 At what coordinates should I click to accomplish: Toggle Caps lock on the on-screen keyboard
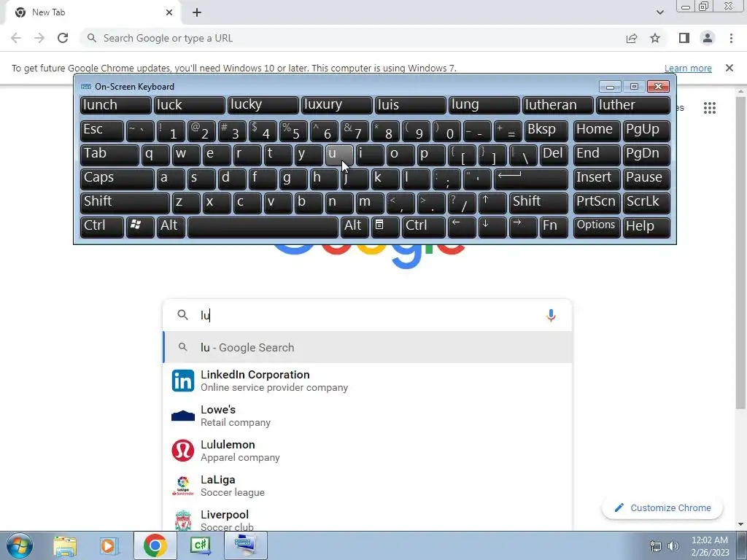117,178
